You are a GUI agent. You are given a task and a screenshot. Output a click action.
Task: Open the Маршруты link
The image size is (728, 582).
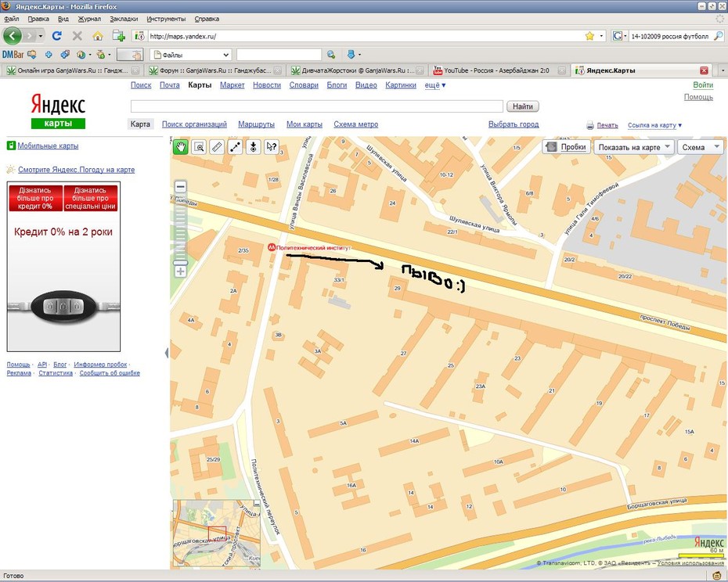click(x=256, y=124)
